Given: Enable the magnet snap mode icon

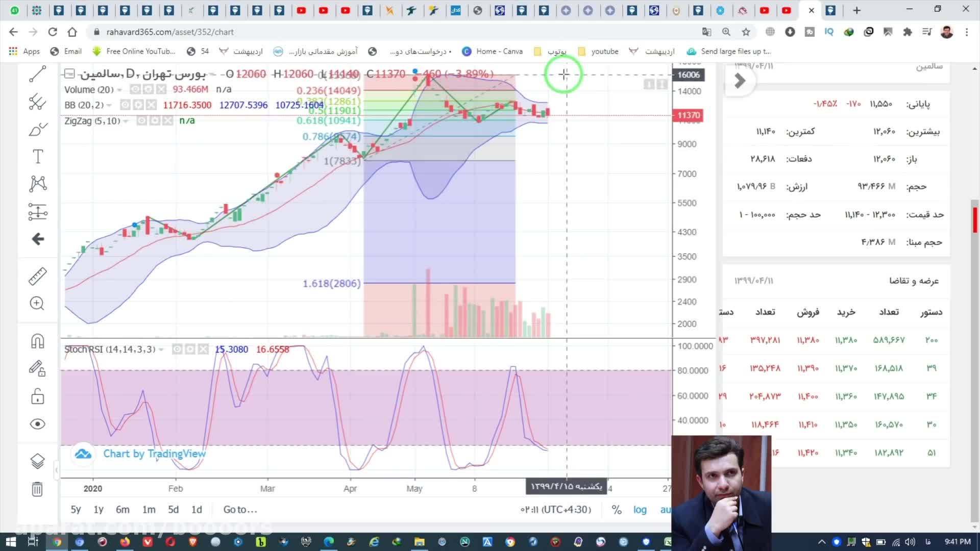Looking at the screenshot, I should 37,341.
